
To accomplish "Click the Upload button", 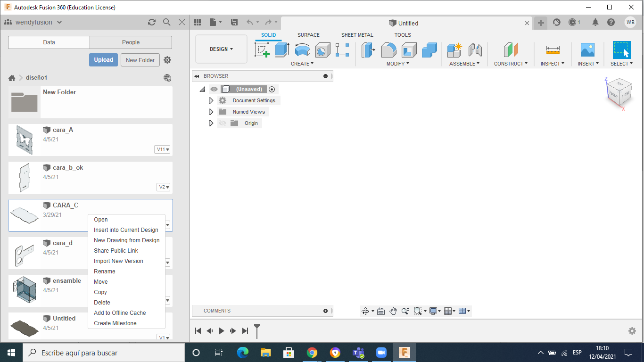I will pyautogui.click(x=103, y=60).
